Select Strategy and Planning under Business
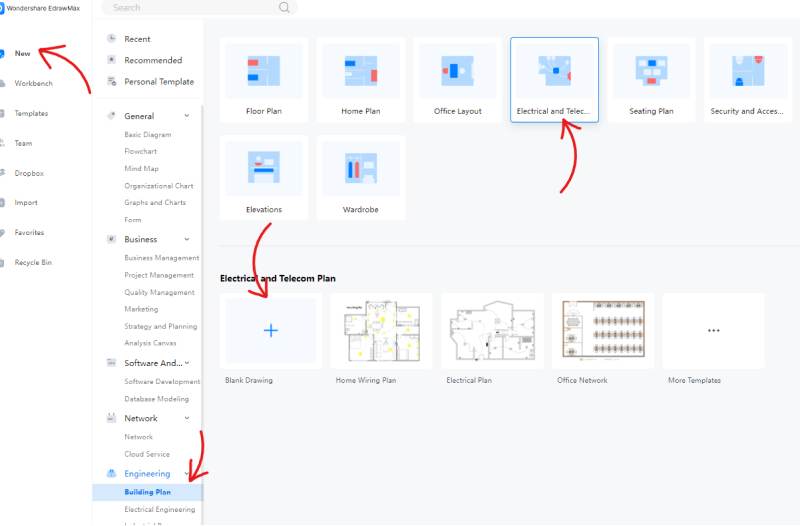The height and width of the screenshot is (526, 800). pyautogui.click(x=161, y=326)
